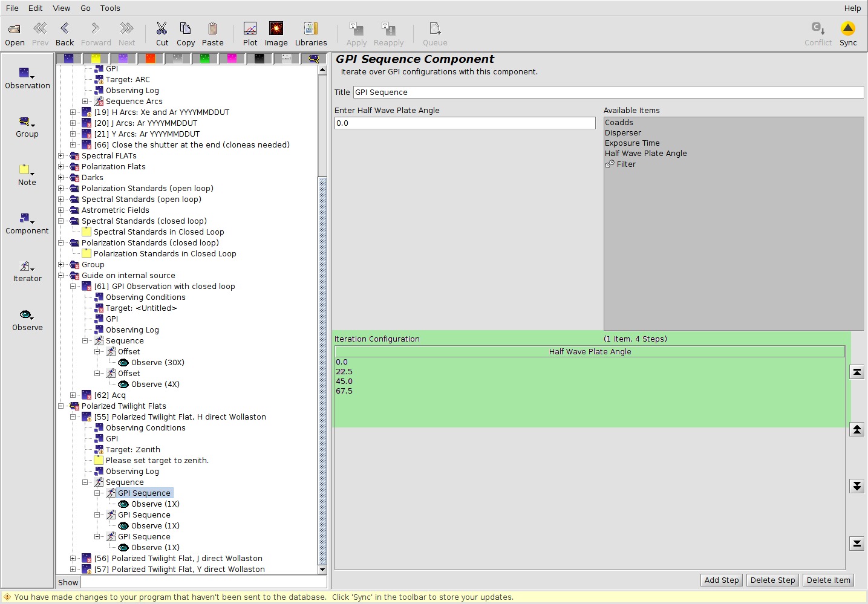
Task: Toggle the green observation status filter
Action: click(205, 58)
